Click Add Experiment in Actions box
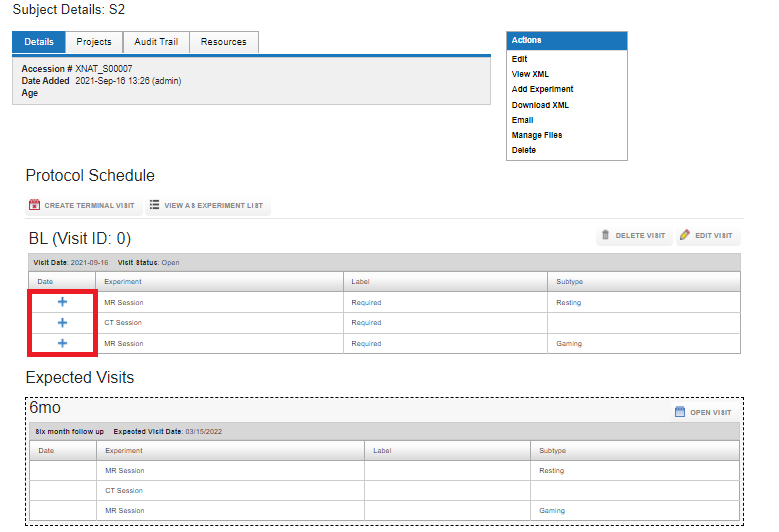Image resolution: width=779 pixels, height=532 pixels. [542, 89]
